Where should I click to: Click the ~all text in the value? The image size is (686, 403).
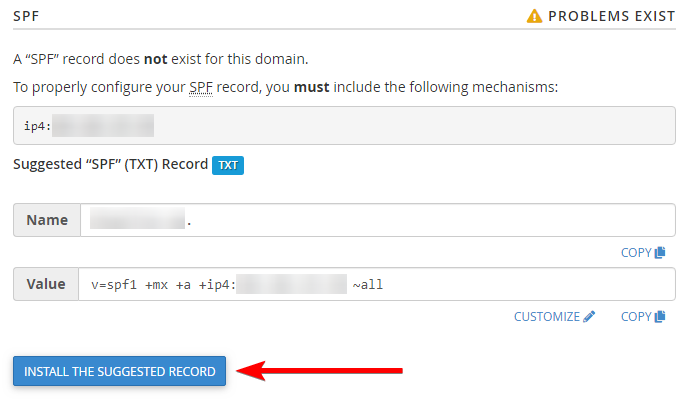point(368,285)
